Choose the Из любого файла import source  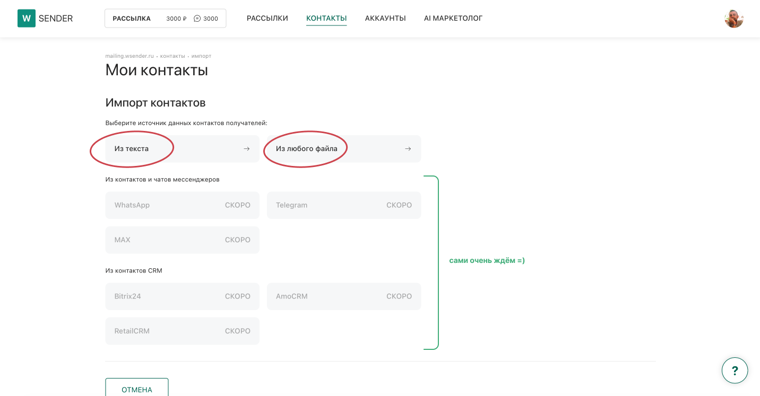tap(344, 149)
